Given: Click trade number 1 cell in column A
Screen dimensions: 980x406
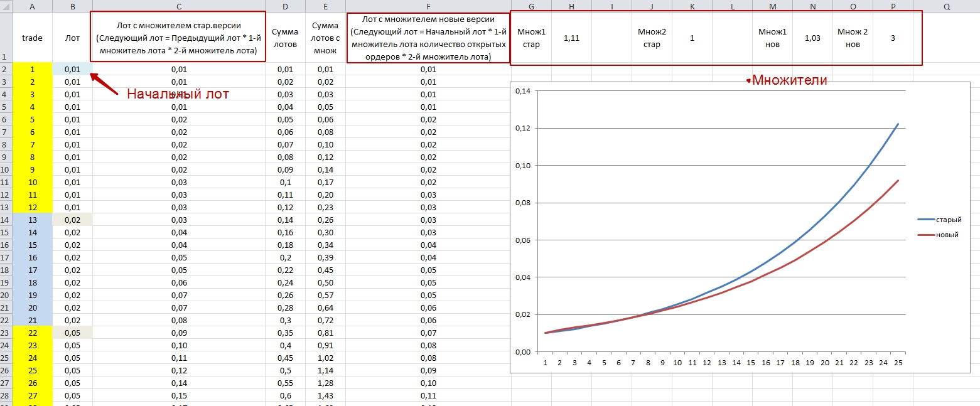Looking at the screenshot, I should point(32,69).
